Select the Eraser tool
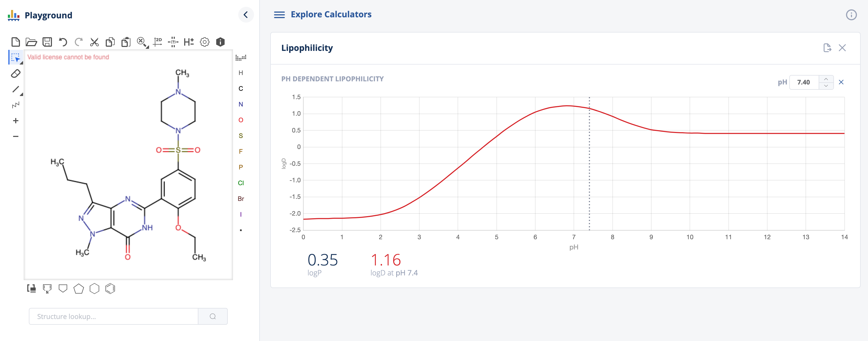Viewport: 868px width, 341px height. click(15, 73)
